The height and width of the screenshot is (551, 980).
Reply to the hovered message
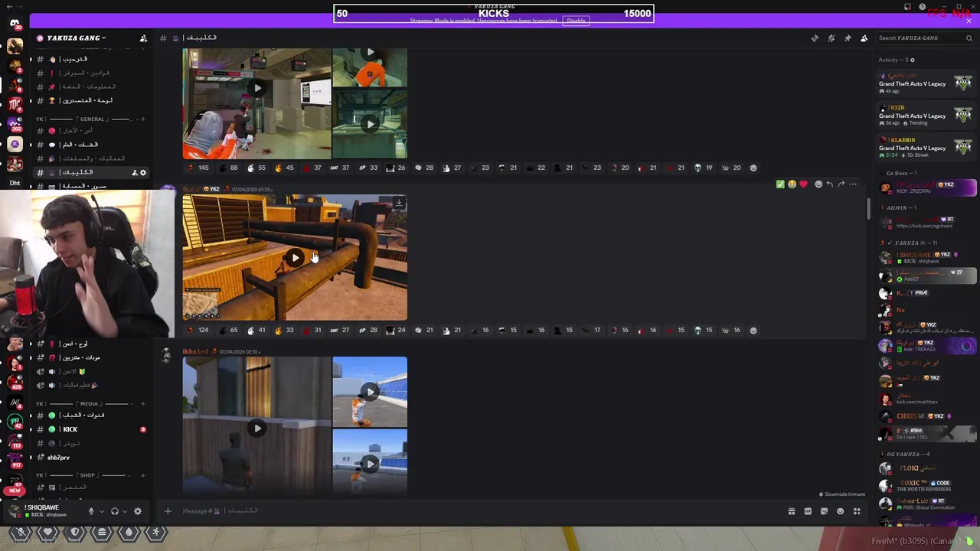(x=829, y=184)
